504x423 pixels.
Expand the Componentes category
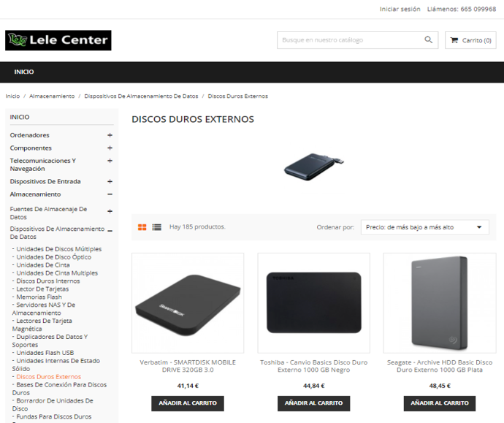tap(110, 148)
